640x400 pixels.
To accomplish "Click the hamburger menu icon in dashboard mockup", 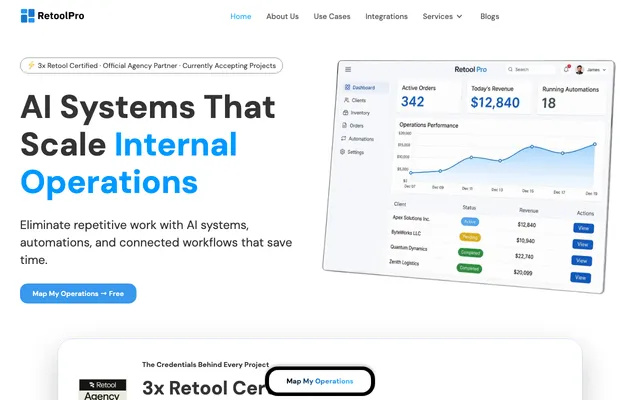I will coord(348,69).
